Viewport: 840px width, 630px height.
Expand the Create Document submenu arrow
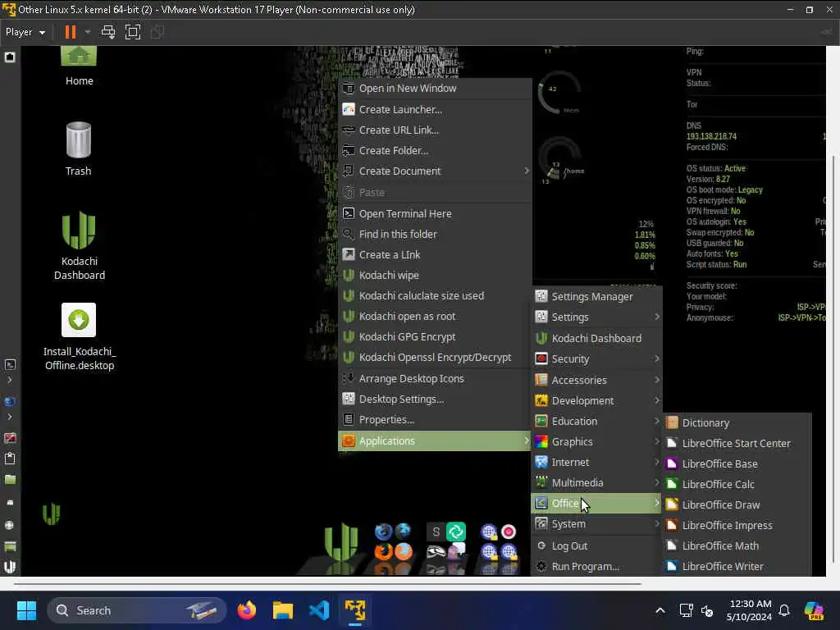[526, 171]
